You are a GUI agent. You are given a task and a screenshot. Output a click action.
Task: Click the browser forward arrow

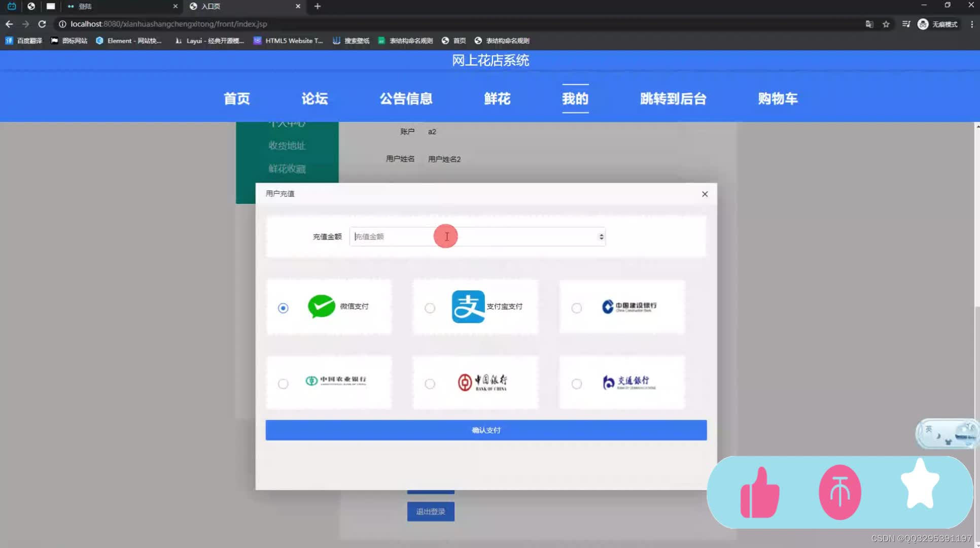pos(25,24)
